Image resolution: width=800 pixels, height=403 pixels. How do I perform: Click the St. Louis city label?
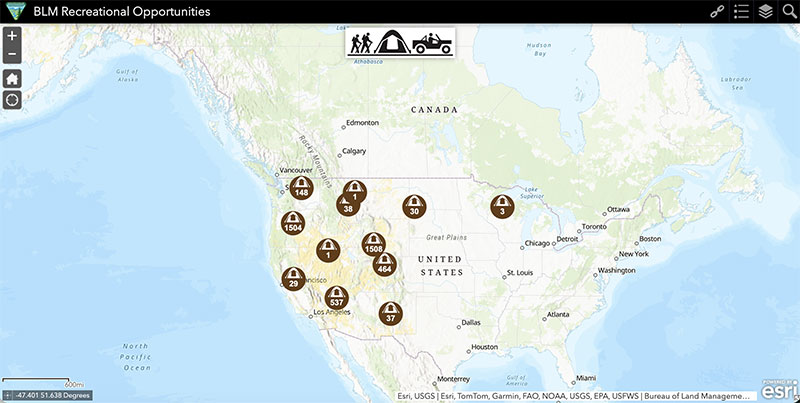(x=520, y=273)
